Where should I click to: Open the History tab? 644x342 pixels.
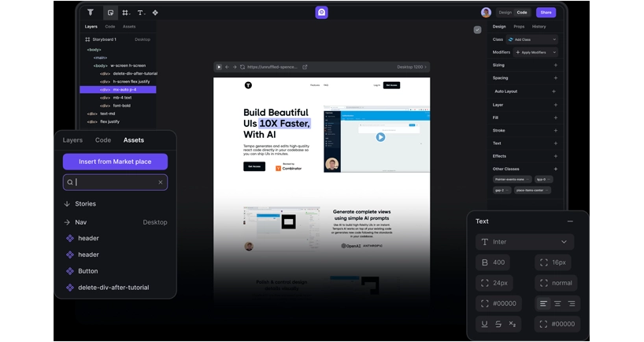pyautogui.click(x=539, y=27)
